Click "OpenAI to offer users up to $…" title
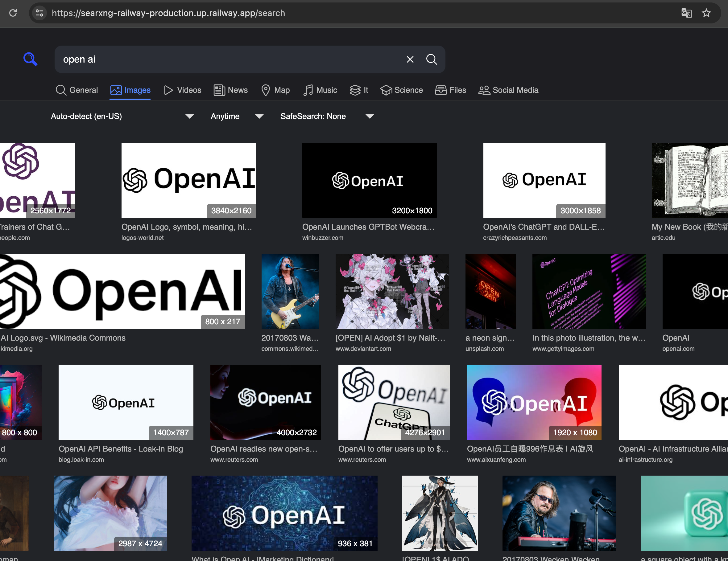This screenshot has width=728, height=561. (x=393, y=449)
